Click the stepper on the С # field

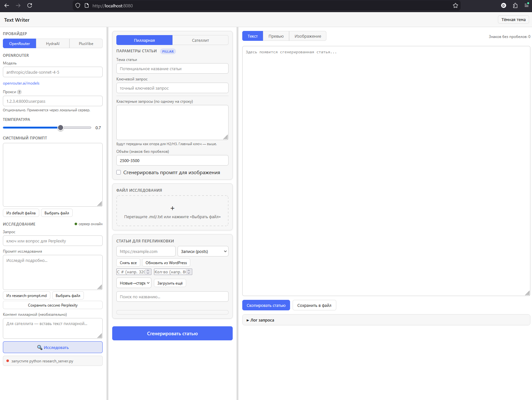(148, 272)
